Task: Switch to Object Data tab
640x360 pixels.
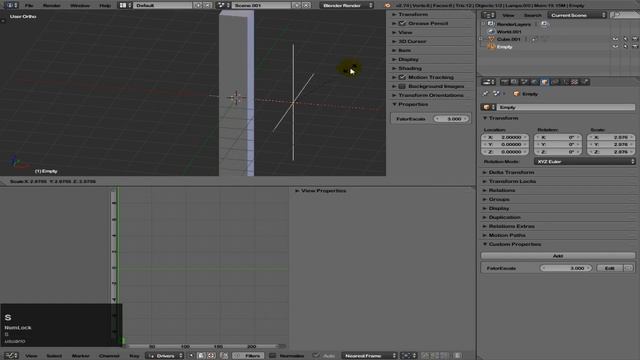Action: click(565, 82)
